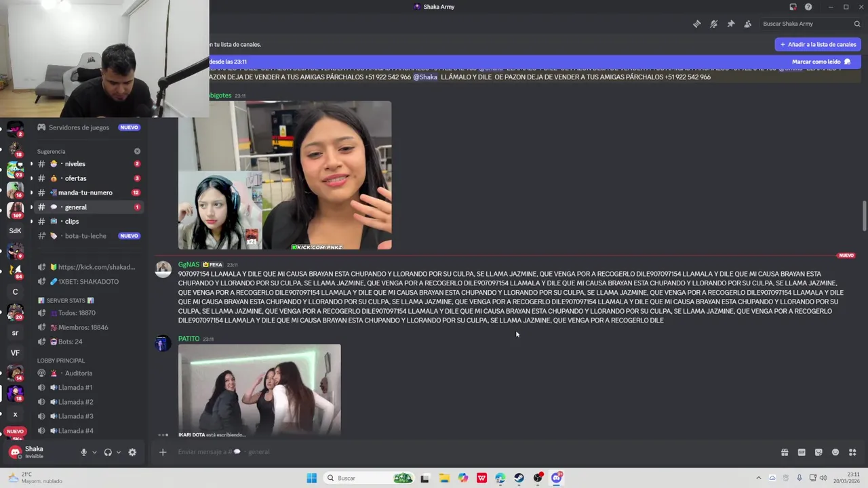This screenshot has width=868, height=488.
Task: Join the Llamada #3 voice channel
Action: [x=87, y=416]
